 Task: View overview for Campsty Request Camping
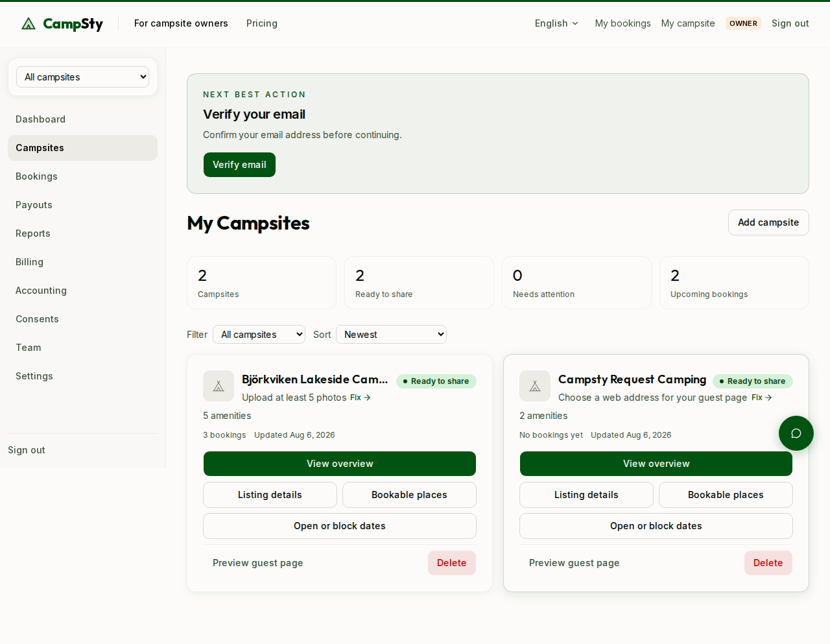tap(656, 464)
